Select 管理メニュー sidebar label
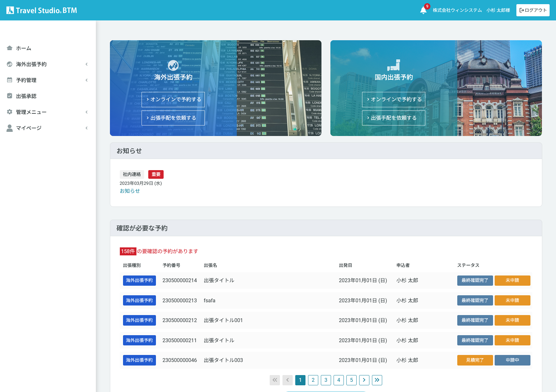The width and height of the screenshot is (556, 392). click(x=31, y=112)
